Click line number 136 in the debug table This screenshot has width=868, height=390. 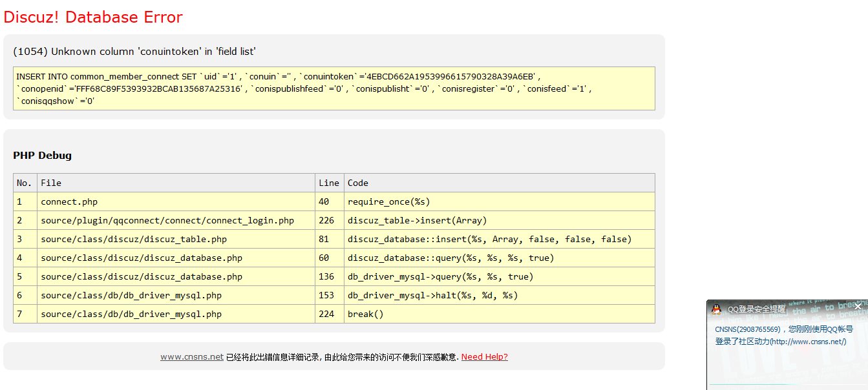click(x=326, y=276)
